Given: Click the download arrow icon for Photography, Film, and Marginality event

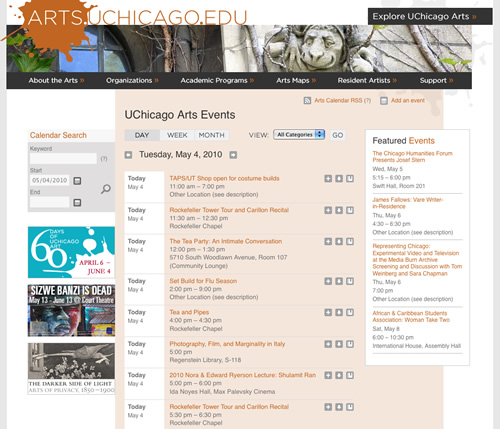Looking at the screenshot, I should (339, 344).
